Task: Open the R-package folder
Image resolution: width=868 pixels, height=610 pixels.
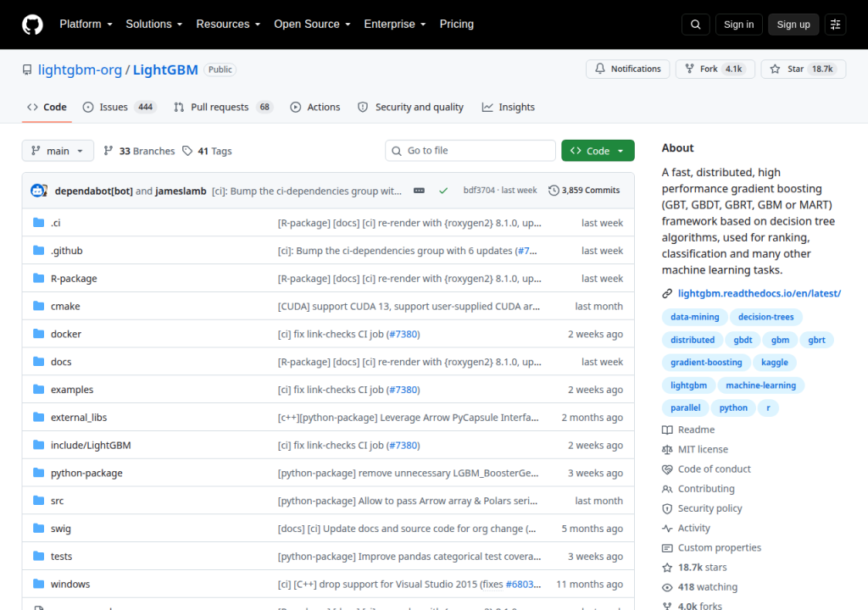Action: point(74,279)
